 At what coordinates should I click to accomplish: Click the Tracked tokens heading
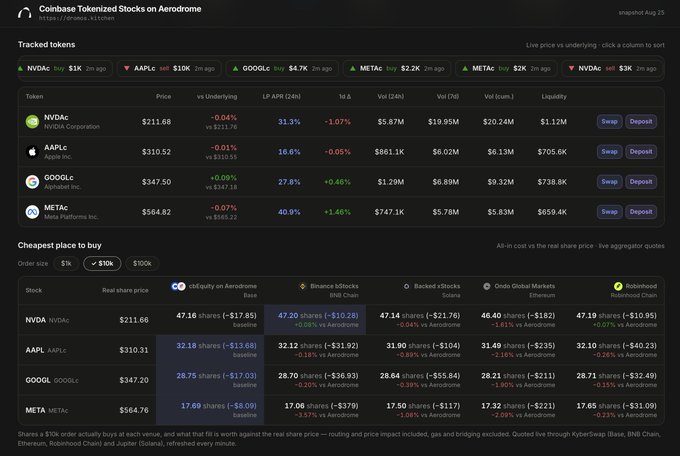click(46, 45)
